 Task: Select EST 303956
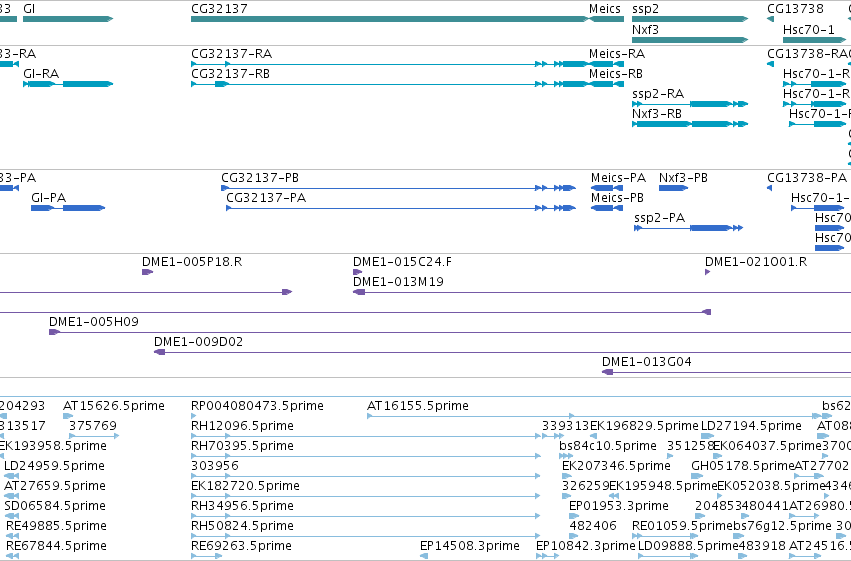(366, 476)
